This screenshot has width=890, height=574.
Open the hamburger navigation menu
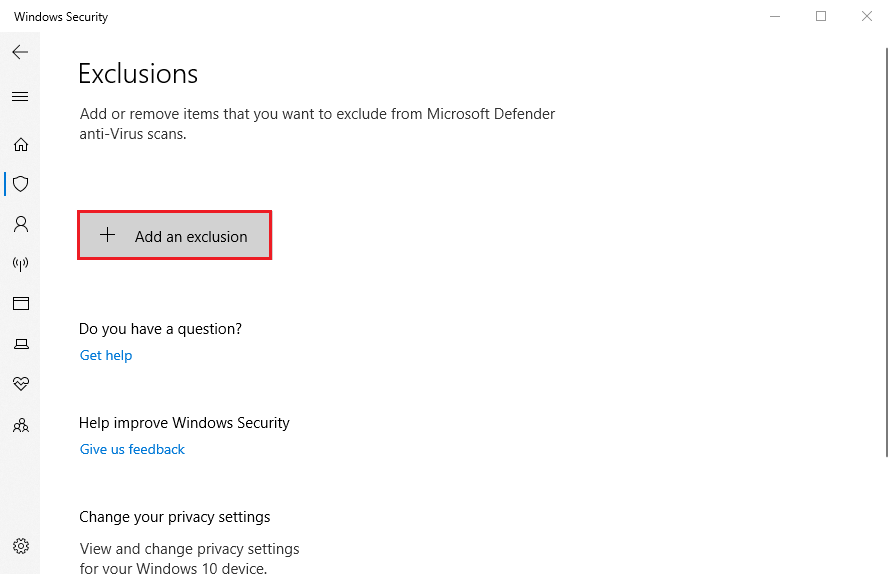[x=20, y=97]
